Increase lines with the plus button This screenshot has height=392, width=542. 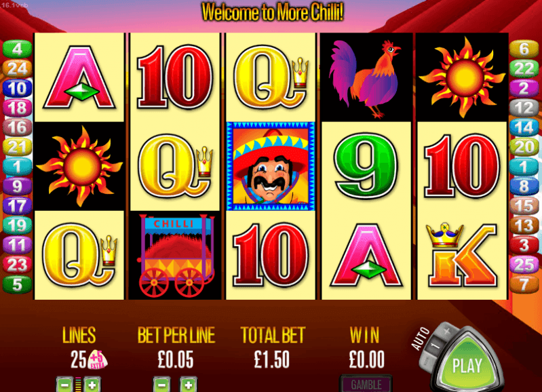click(x=92, y=385)
